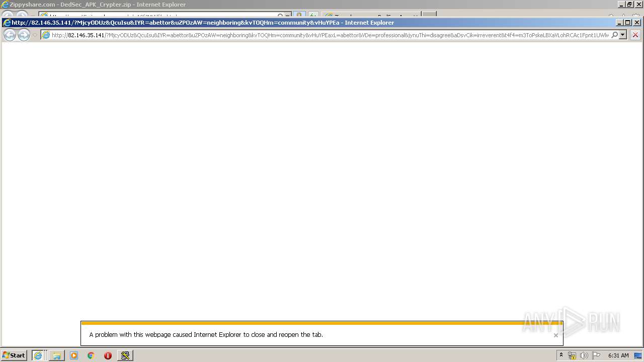
Task: Open the last pinned taskbar application
Action: point(125,355)
